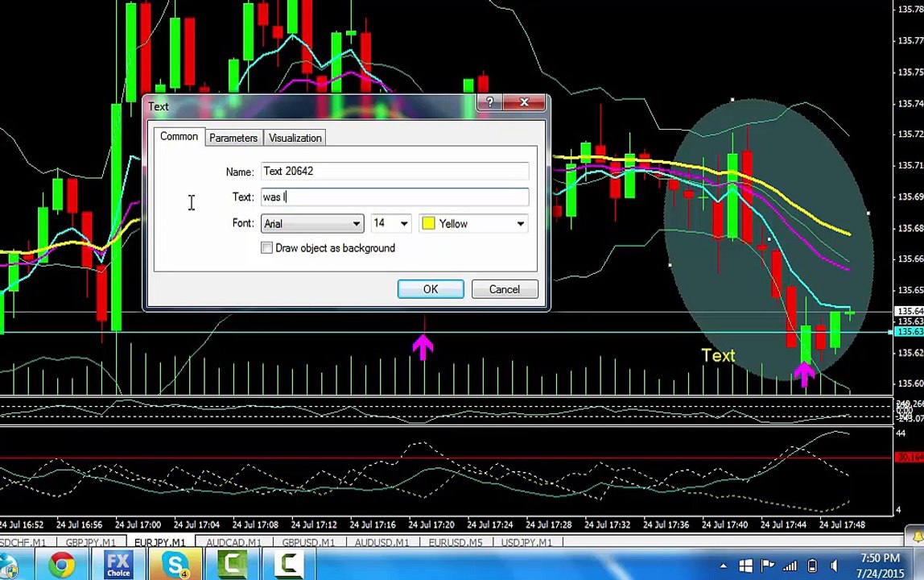924x580 pixels.
Task: Close the Text dialog
Action: [x=524, y=102]
